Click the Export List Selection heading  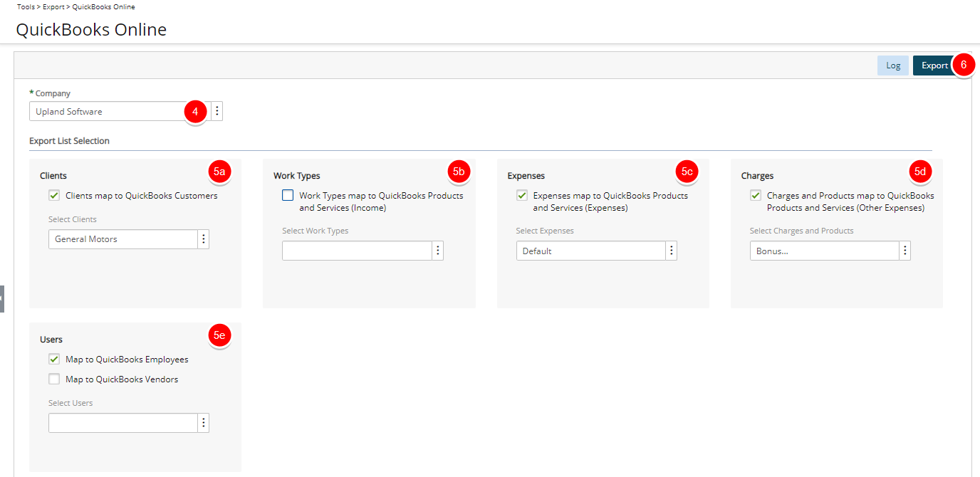[x=69, y=141]
